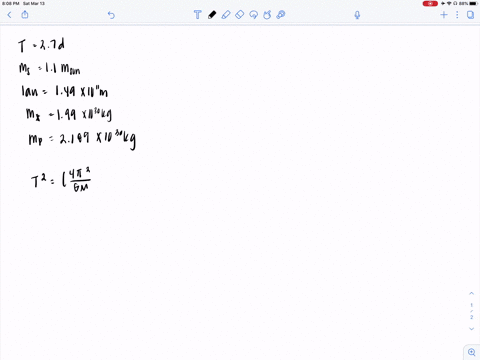Open the sticker or link tool
Viewport: 480px width, 360px height.
tap(281, 15)
